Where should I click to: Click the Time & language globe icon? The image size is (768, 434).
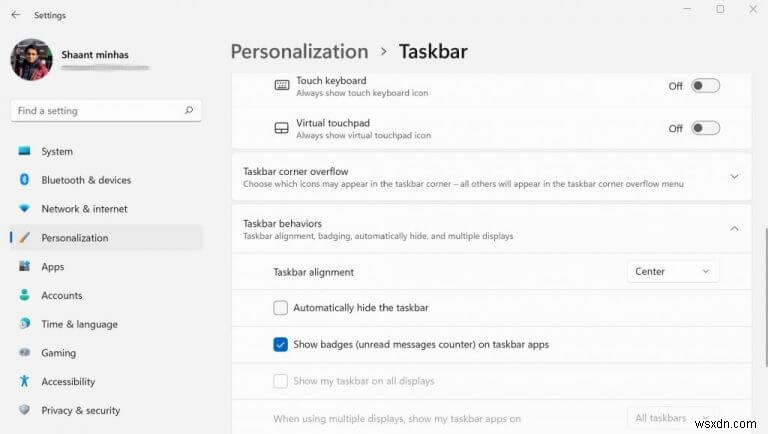click(24, 323)
